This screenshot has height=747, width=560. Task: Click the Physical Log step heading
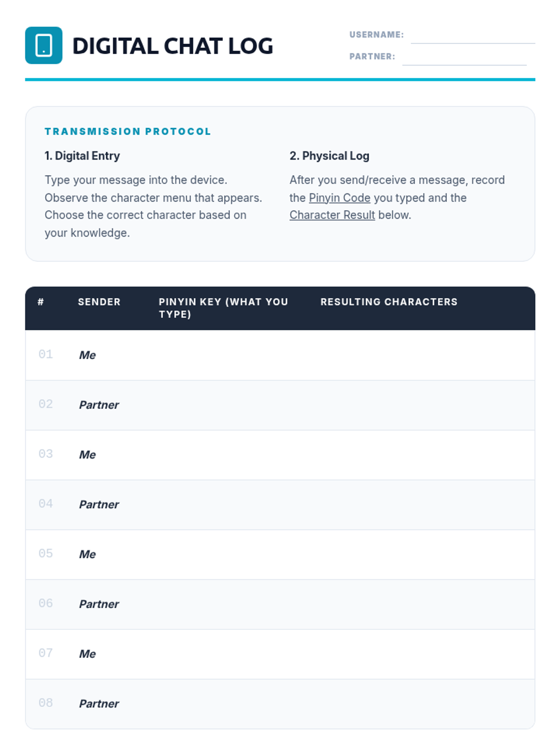329,156
